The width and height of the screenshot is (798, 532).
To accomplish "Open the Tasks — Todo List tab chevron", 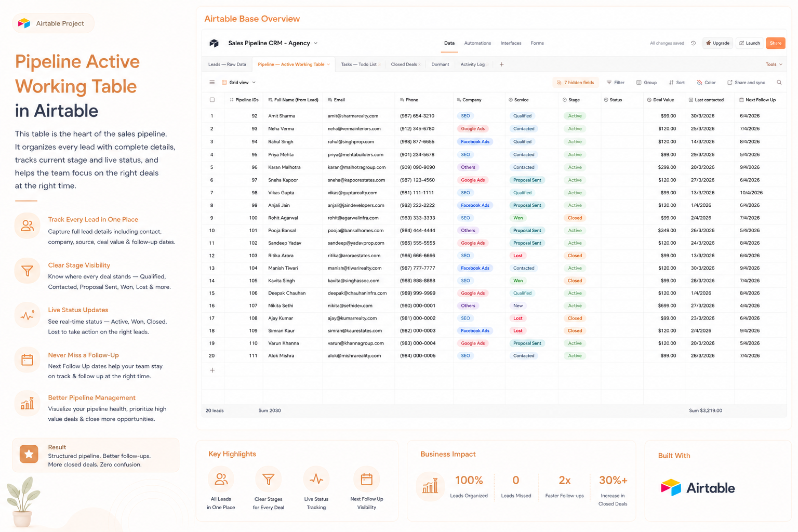I will (x=380, y=64).
